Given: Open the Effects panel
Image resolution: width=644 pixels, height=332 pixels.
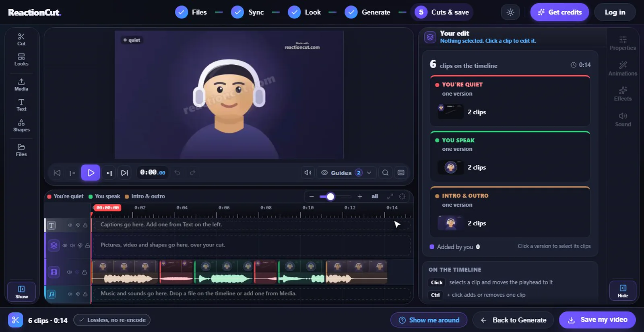Looking at the screenshot, I should tap(623, 94).
